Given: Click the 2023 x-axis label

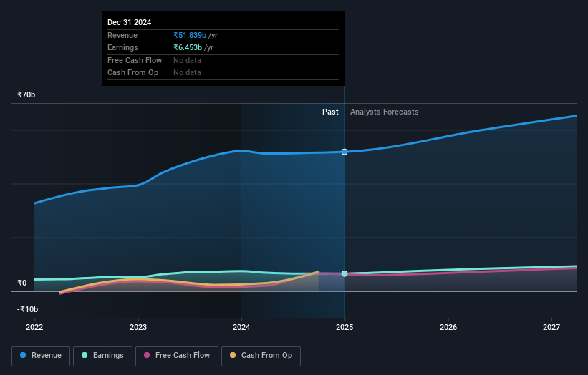Looking at the screenshot, I should click(x=138, y=327).
